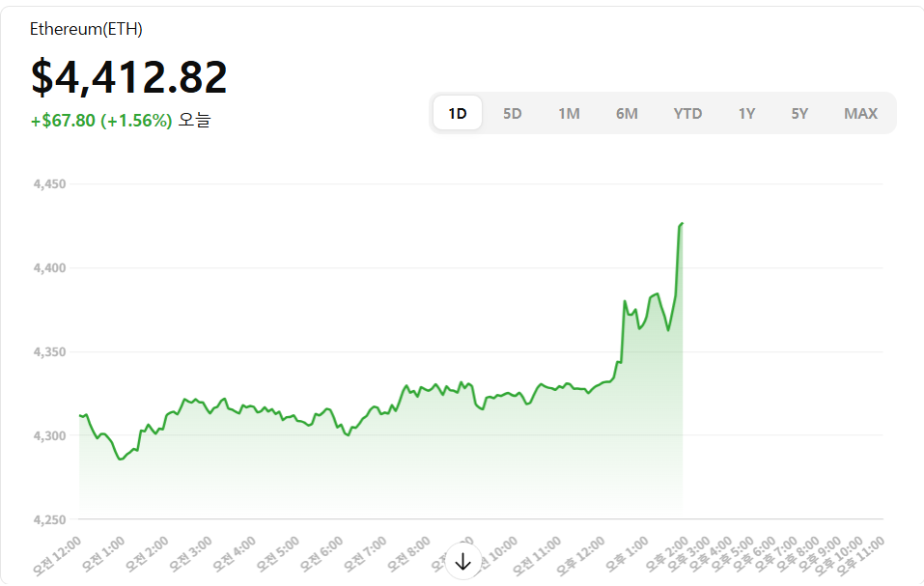
Task: Choose the 6M time range
Action: point(627,113)
